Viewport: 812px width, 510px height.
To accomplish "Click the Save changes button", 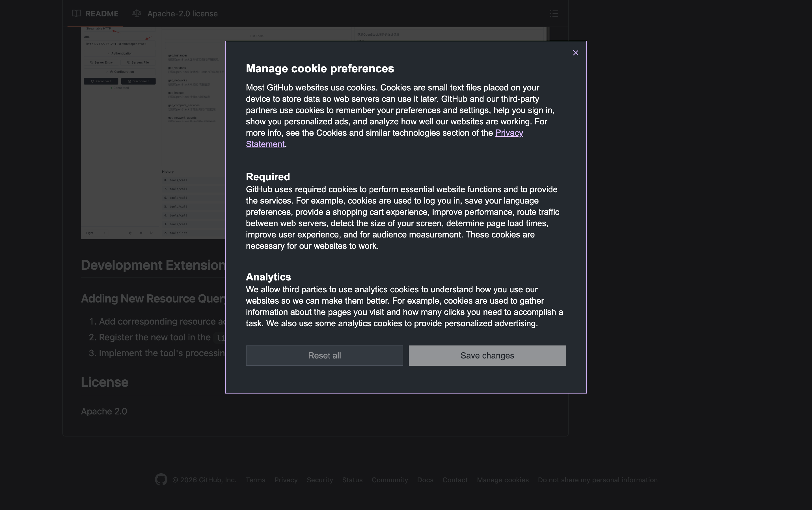I will click(487, 355).
